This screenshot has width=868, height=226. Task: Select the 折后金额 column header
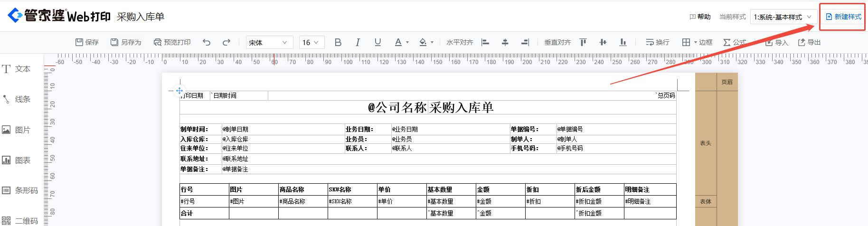coord(599,189)
